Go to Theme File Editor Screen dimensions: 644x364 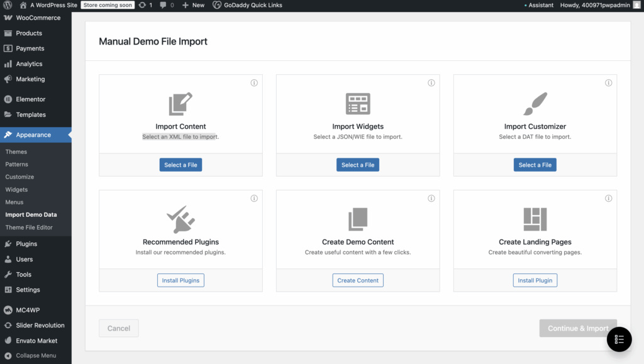[29, 228]
